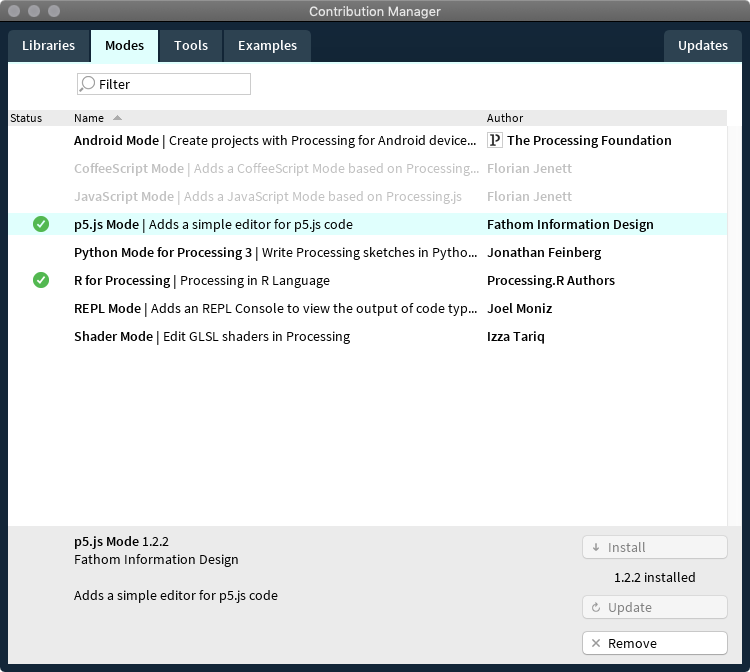Click Florian Jenett in the CoffeeScript Mode row
Image resolution: width=750 pixels, height=672 pixels.
point(529,168)
